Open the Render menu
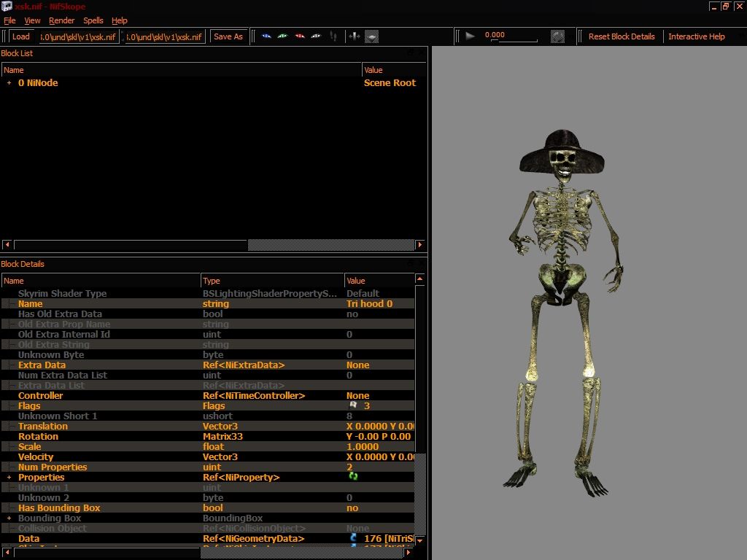Screen dimensions: 747x560 pyautogui.click(x=61, y=20)
